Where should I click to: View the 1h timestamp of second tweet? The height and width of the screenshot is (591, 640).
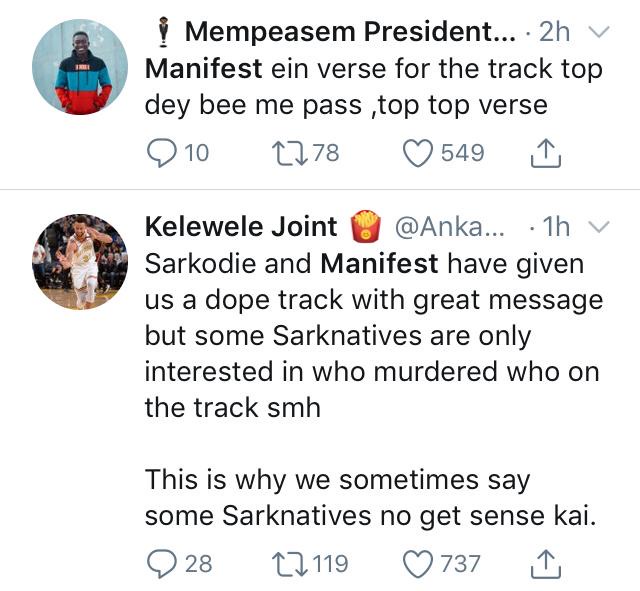(555, 227)
